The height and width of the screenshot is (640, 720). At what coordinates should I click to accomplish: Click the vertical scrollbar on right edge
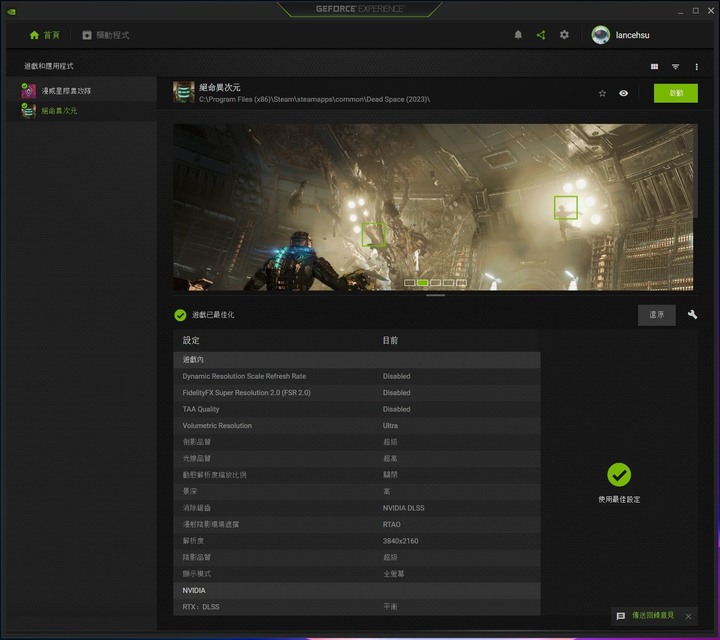(696, 171)
